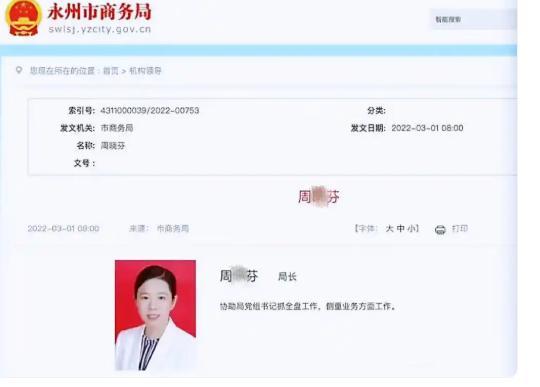Image resolution: width=540 pixels, height=387 pixels.
Task: Click the 分类 label
Action: (376, 111)
